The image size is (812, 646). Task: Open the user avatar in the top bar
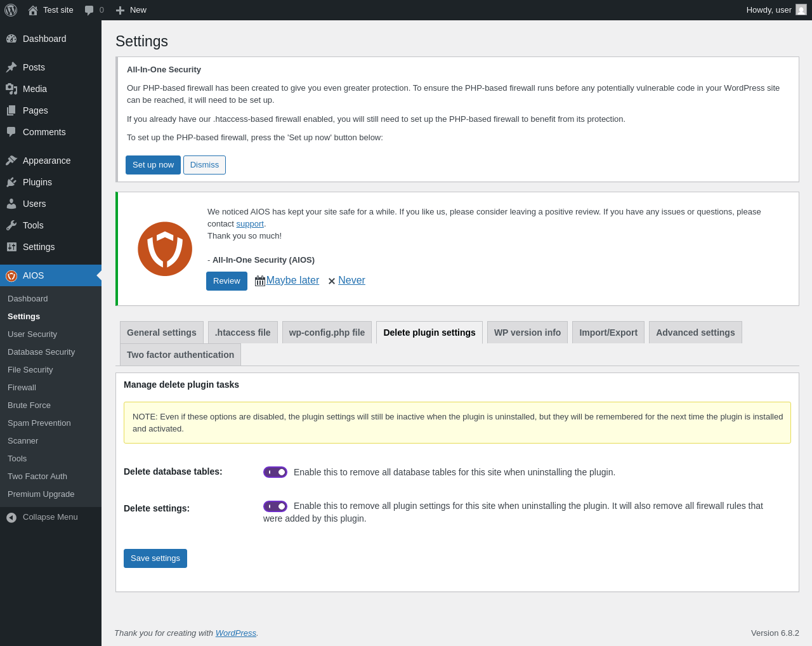click(801, 10)
